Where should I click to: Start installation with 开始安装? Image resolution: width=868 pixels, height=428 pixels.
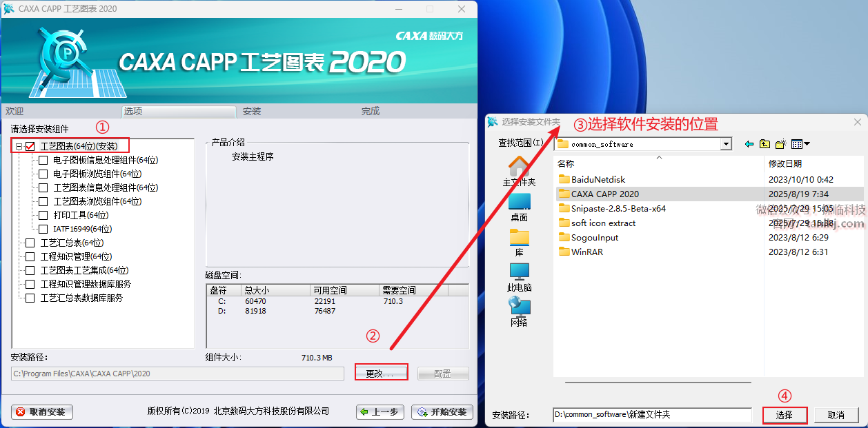442,412
